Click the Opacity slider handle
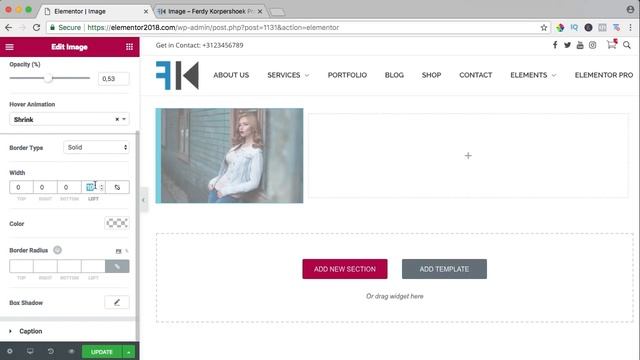Screen dimensions: 640x360 click(x=48, y=78)
